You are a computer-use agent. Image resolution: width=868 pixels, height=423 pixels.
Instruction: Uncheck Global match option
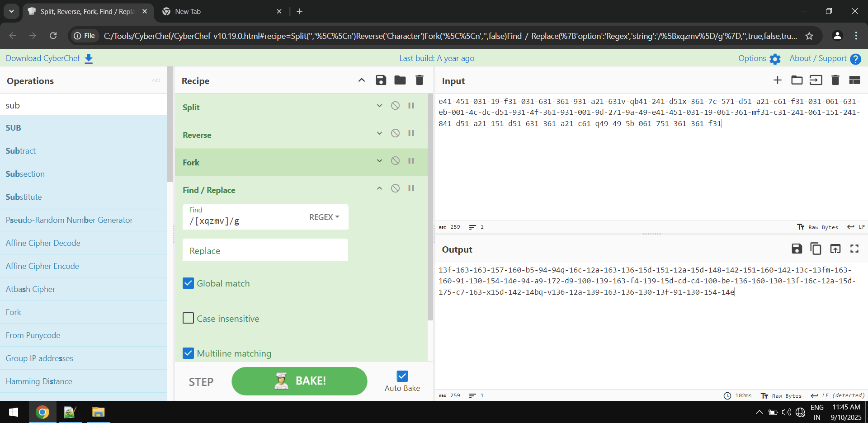tap(189, 283)
